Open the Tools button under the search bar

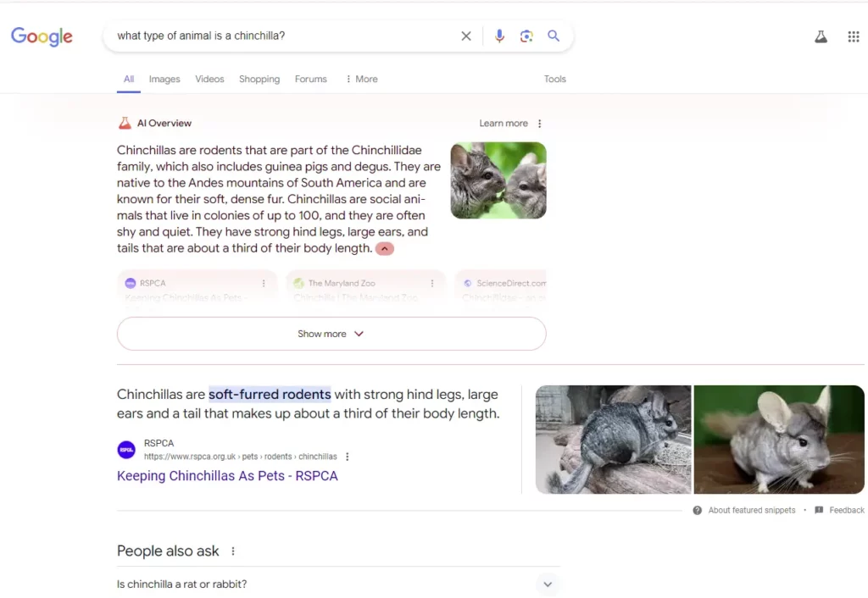[x=554, y=79]
